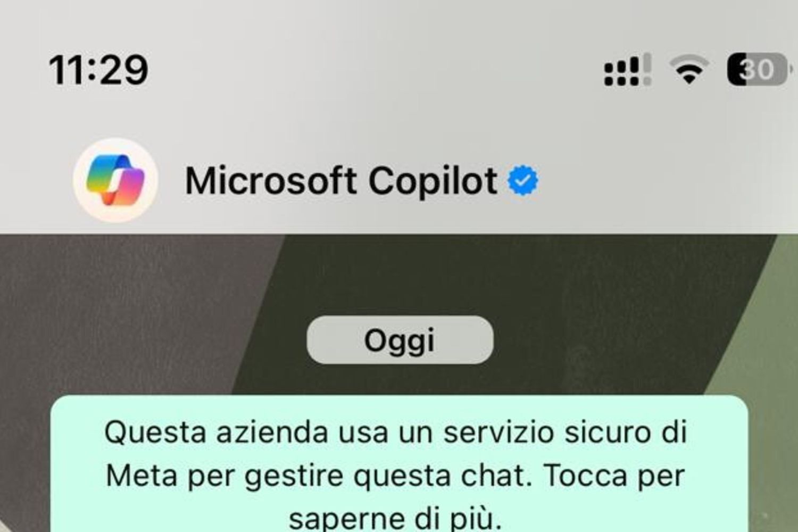
Task: Tap empty status bar space after the clock
Action: (x=372, y=70)
